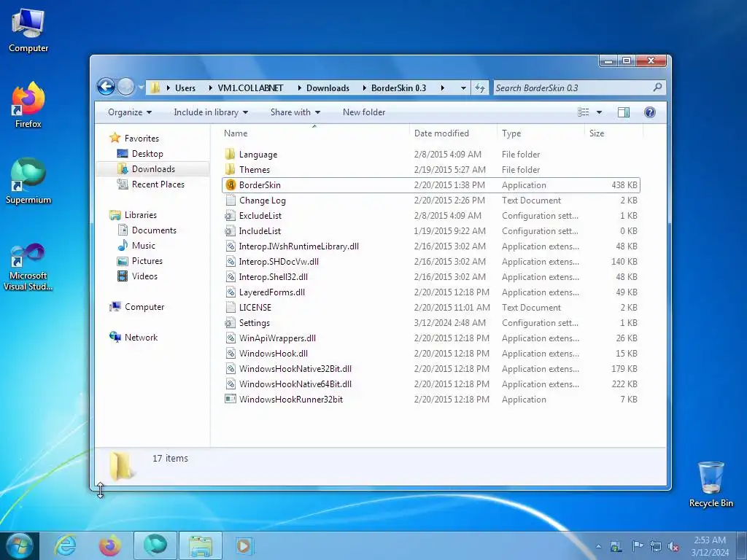
Task: Click the Forward navigation arrow in Explorer
Action: [x=125, y=87]
